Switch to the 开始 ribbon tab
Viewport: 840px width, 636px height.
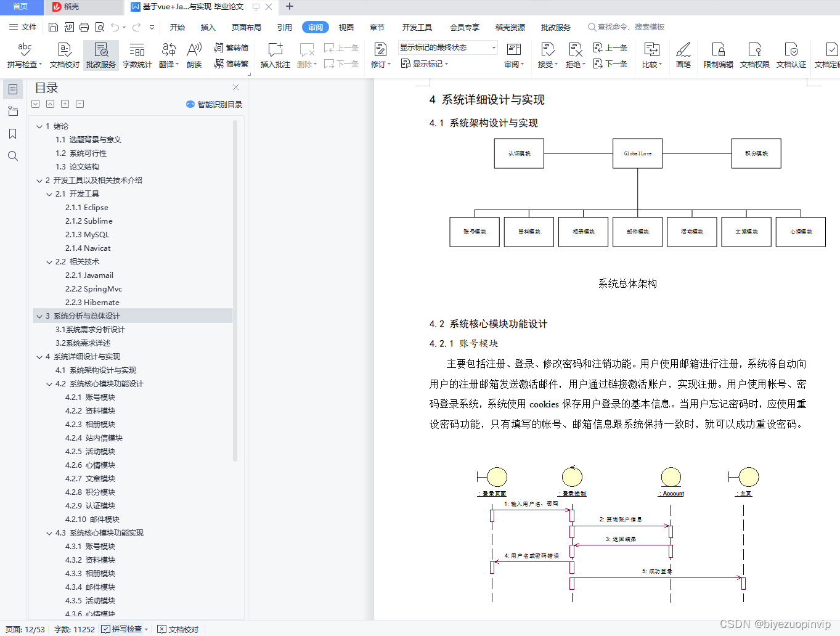[177, 27]
